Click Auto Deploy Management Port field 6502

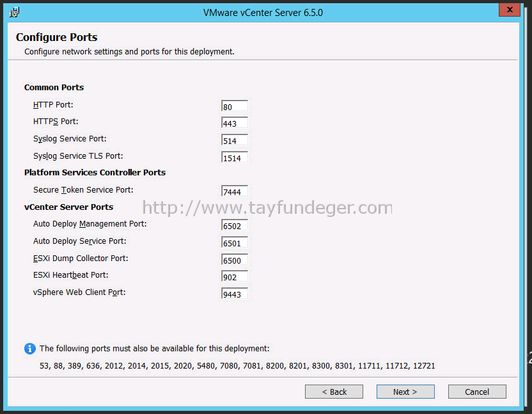[x=235, y=225]
